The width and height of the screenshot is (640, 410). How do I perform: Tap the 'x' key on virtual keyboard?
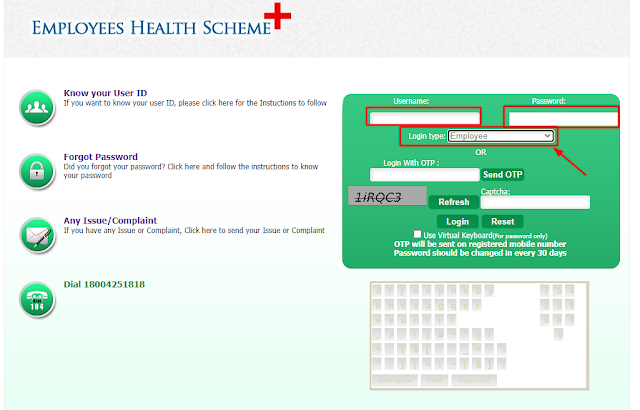pos(464,290)
